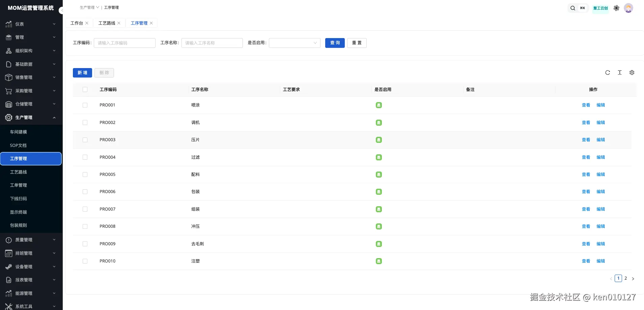Open the 是否启用 filter dropdown
Image resolution: width=644 pixels, height=310 pixels.
coord(295,43)
